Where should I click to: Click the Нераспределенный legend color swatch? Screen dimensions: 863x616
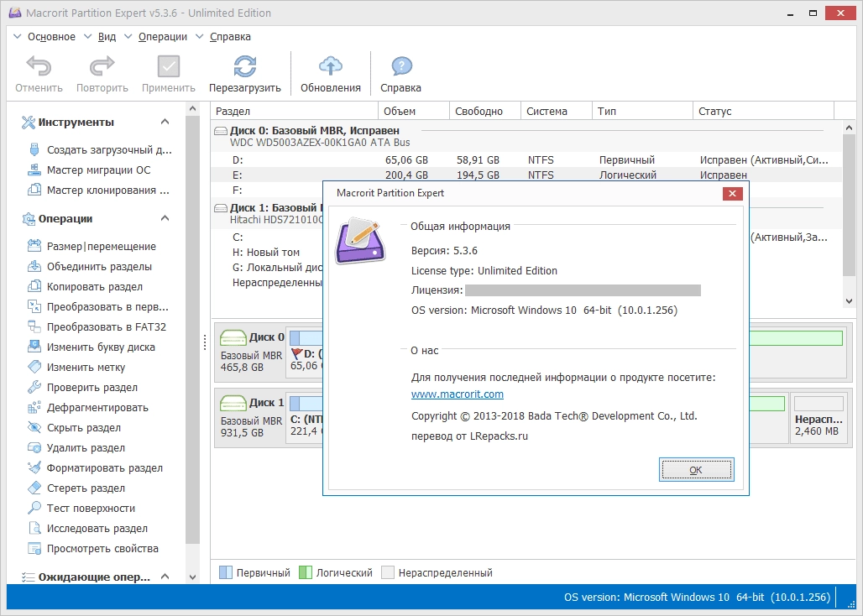coord(388,572)
